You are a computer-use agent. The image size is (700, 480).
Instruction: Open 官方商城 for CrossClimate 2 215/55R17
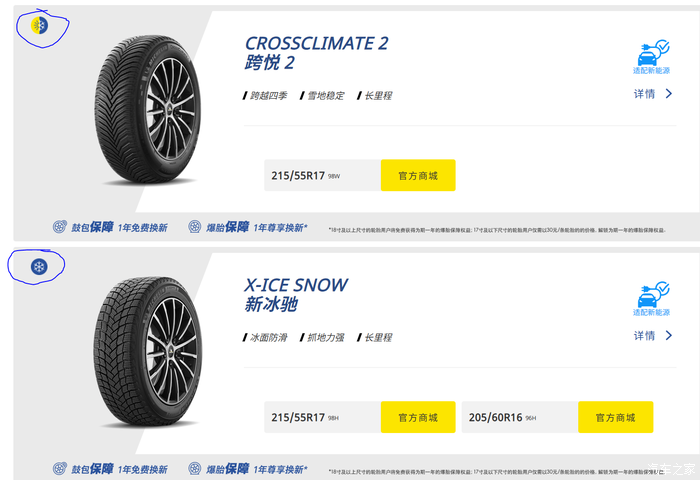pos(418,176)
